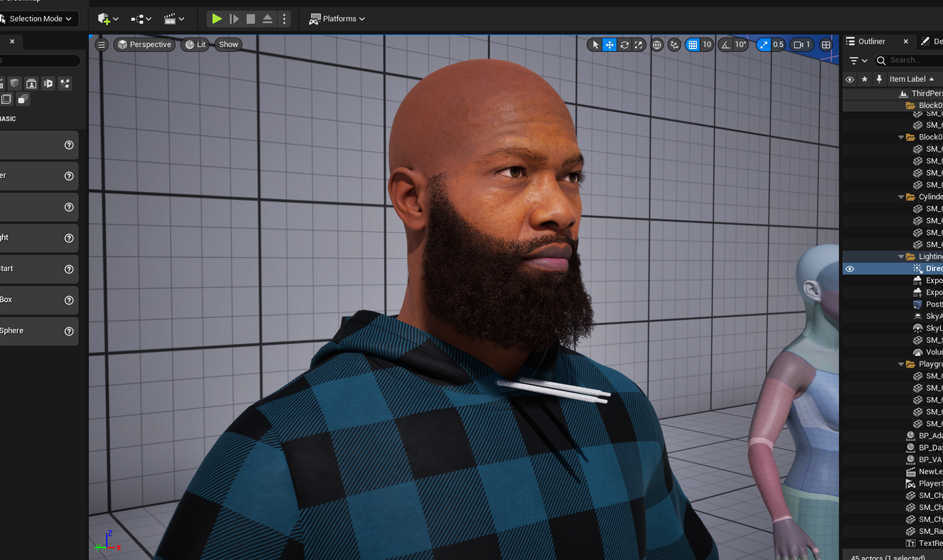This screenshot has width=943, height=560.
Task: Click the skip/advance frame button
Action: [234, 19]
